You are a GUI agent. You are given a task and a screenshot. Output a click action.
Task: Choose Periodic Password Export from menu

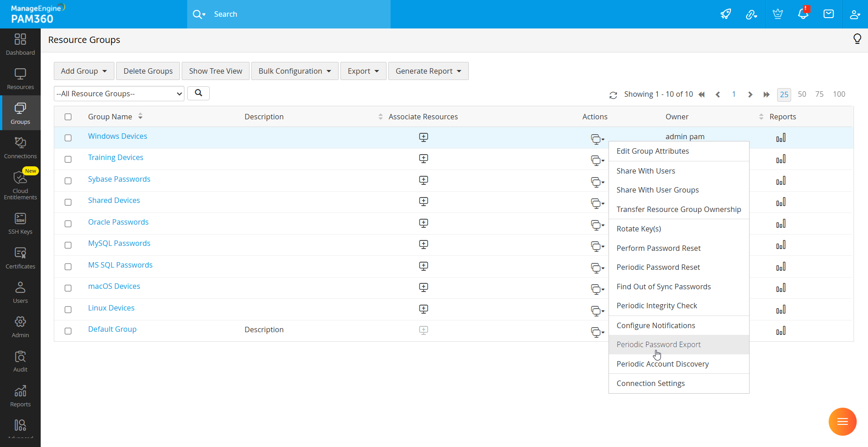point(658,344)
